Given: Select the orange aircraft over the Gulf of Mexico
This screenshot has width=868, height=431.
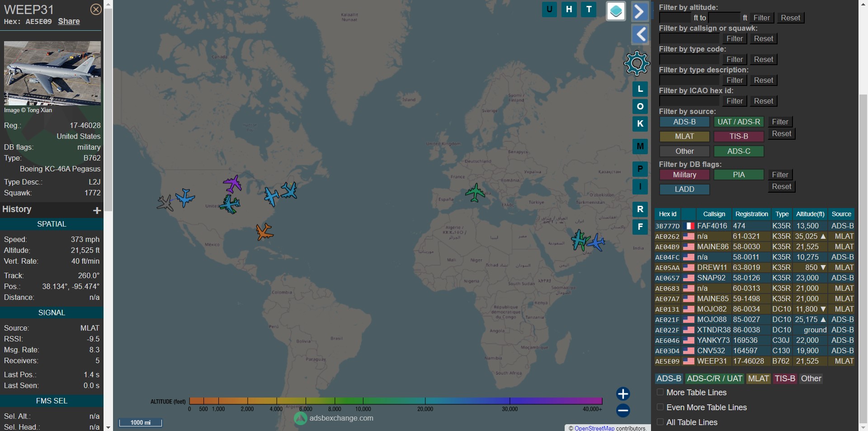Looking at the screenshot, I should coord(264,232).
